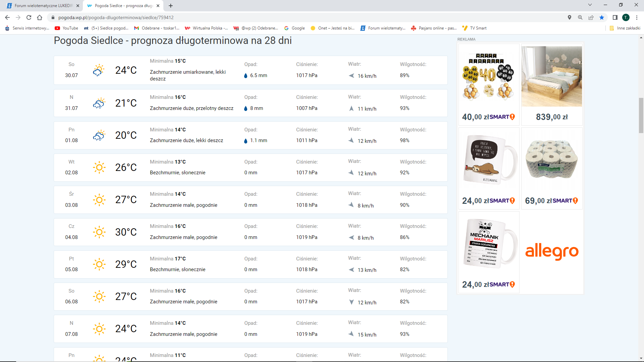Open YouTube bookmark
Image resolution: width=644 pixels, height=362 pixels.
click(66, 28)
